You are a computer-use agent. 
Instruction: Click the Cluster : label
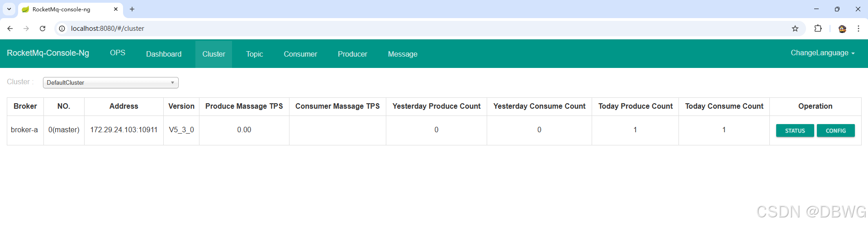pyautogui.click(x=20, y=82)
